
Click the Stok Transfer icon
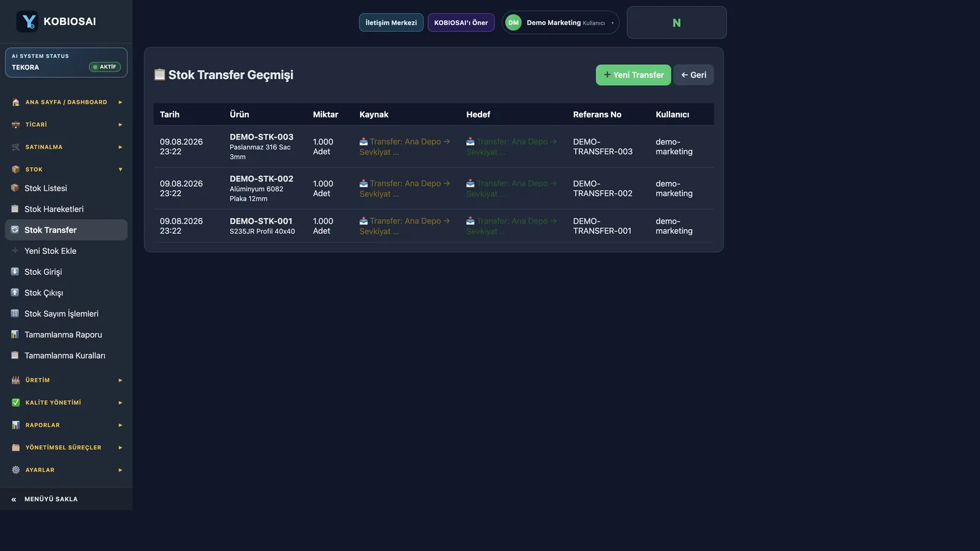pyautogui.click(x=15, y=230)
